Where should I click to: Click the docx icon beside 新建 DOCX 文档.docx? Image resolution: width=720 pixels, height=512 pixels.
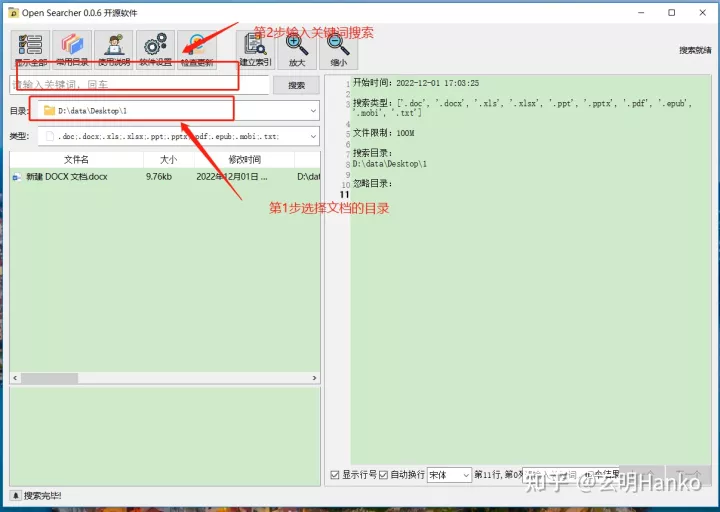point(17,177)
